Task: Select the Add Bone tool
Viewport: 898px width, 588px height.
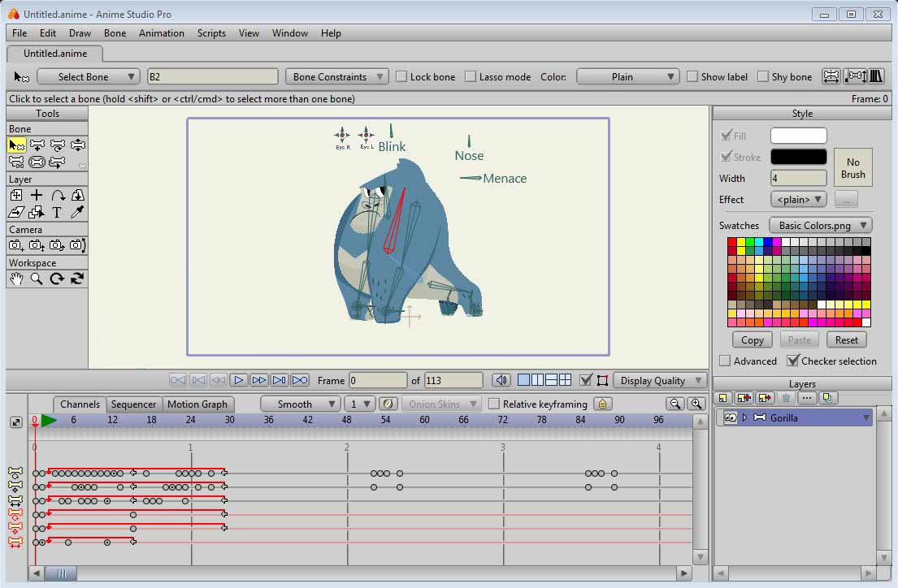Action: [x=37, y=145]
